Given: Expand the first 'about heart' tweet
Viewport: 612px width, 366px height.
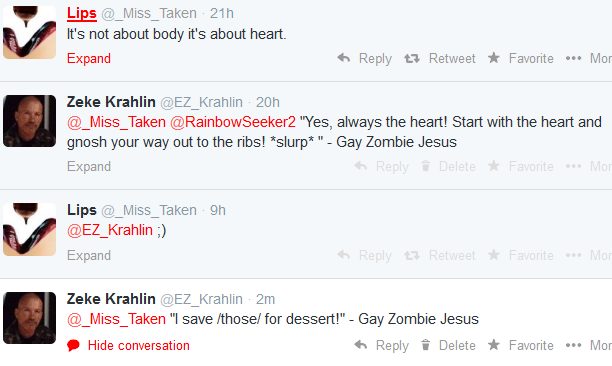Looking at the screenshot, I should coord(89,59).
